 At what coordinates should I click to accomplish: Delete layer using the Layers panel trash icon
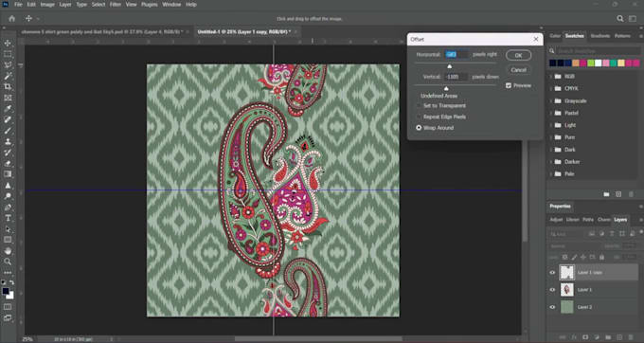click(x=632, y=337)
